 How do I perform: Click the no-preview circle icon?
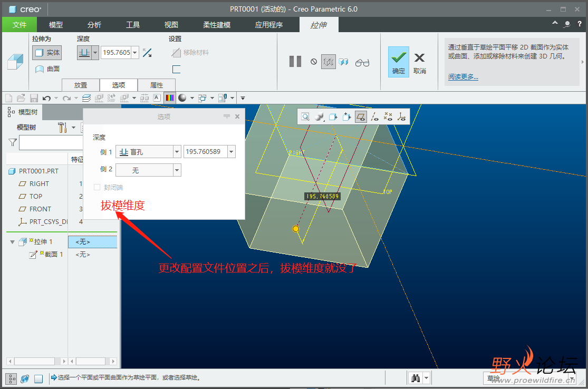point(314,62)
